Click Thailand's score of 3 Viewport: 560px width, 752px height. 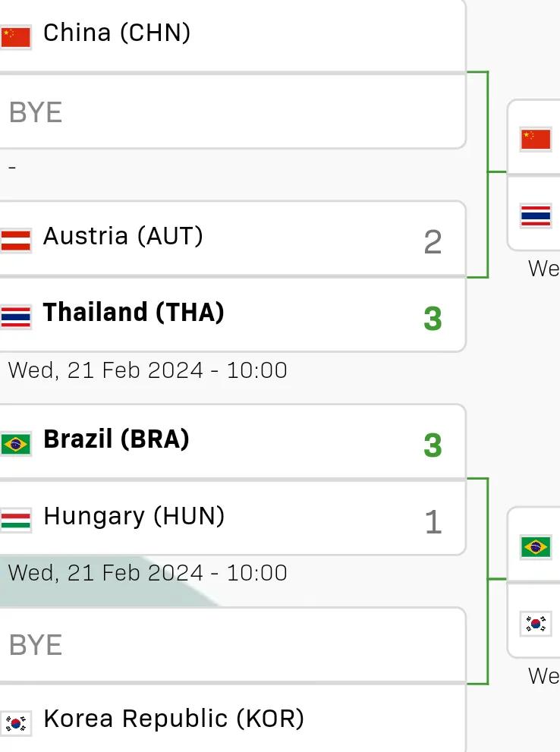coord(433,319)
